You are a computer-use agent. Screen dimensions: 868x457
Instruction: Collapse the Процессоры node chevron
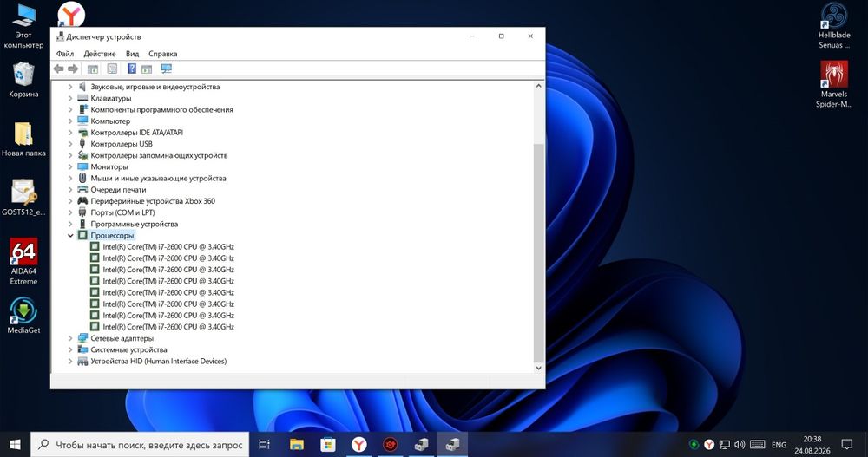70,236
